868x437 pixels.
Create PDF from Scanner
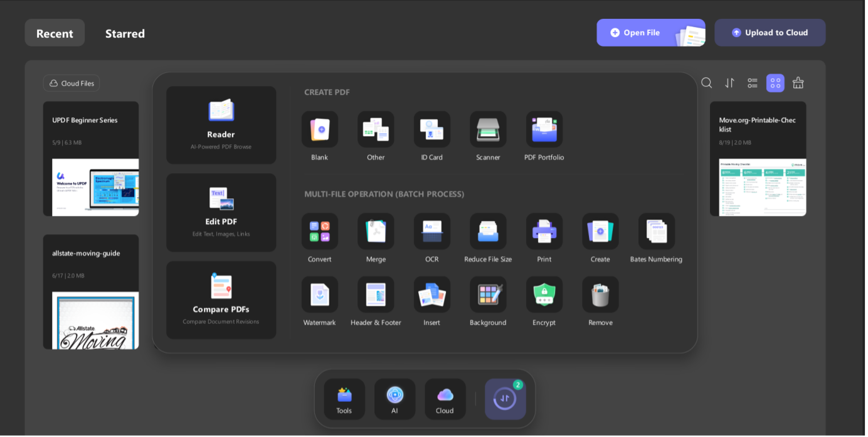point(488,130)
